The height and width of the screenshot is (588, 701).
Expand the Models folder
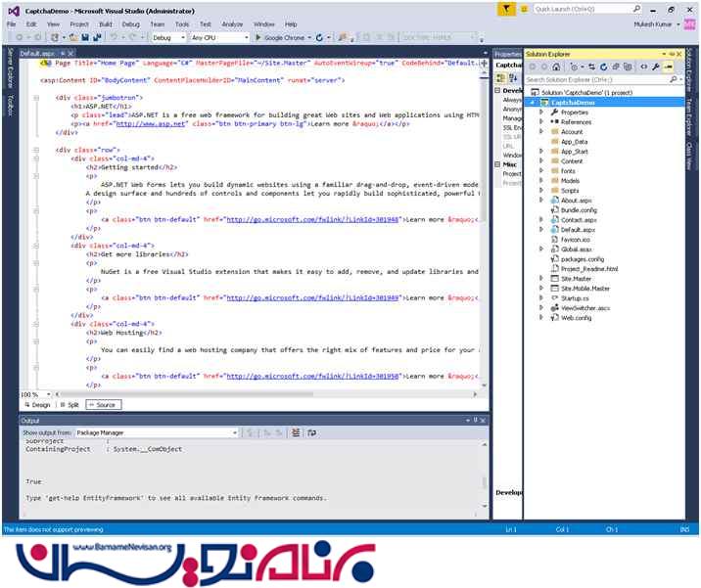click(541, 181)
